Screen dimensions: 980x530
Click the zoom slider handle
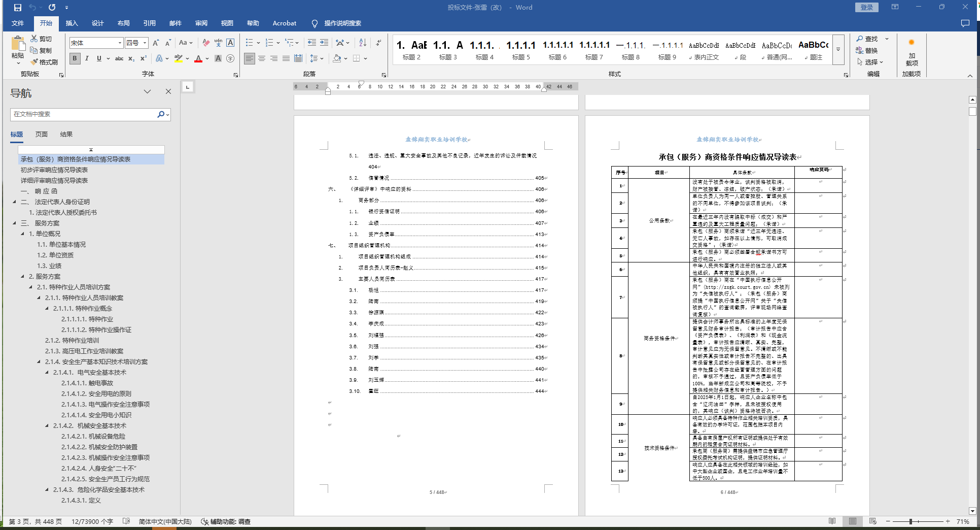(x=911, y=521)
